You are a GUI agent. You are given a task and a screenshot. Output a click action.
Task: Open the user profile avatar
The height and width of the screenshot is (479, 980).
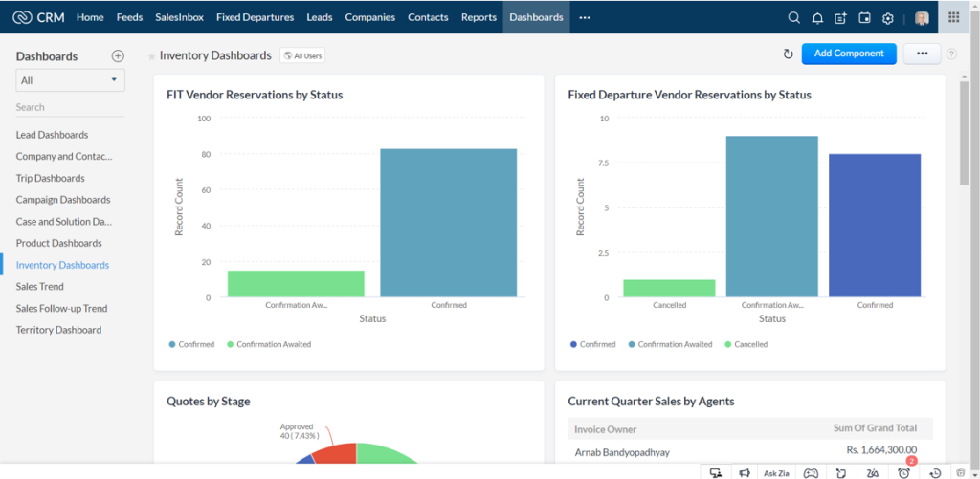pyautogui.click(x=922, y=18)
